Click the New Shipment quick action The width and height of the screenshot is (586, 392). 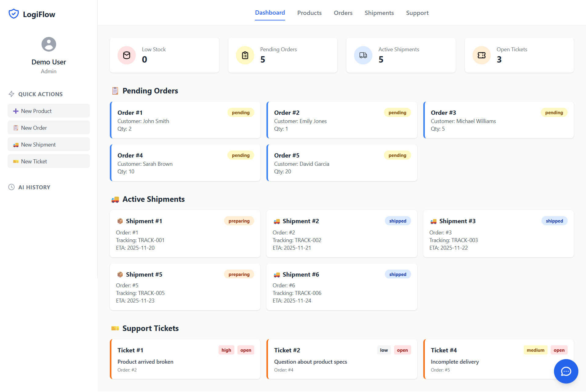click(49, 144)
